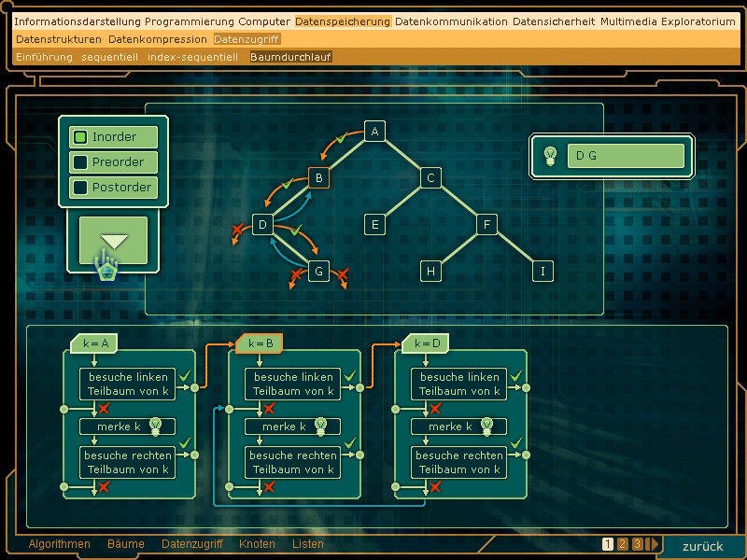Image resolution: width=747 pixels, height=560 pixels.
Task: Choose the Postorder traversal option
Action: (x=113, y=188)
